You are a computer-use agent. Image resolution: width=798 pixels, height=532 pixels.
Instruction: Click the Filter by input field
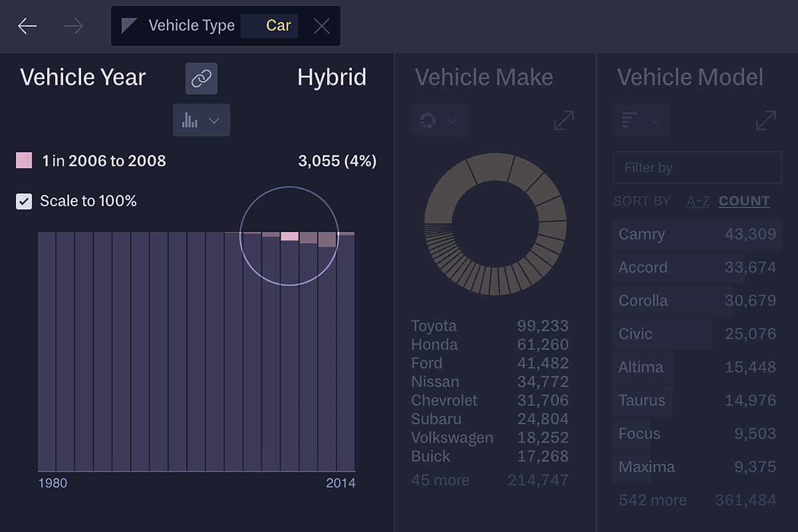click(x=697, y=167)
